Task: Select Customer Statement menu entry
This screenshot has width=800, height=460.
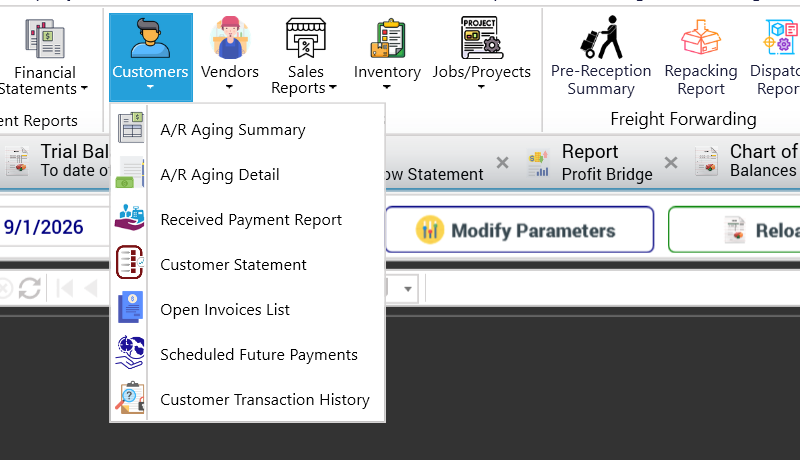Action: point(247,264)
